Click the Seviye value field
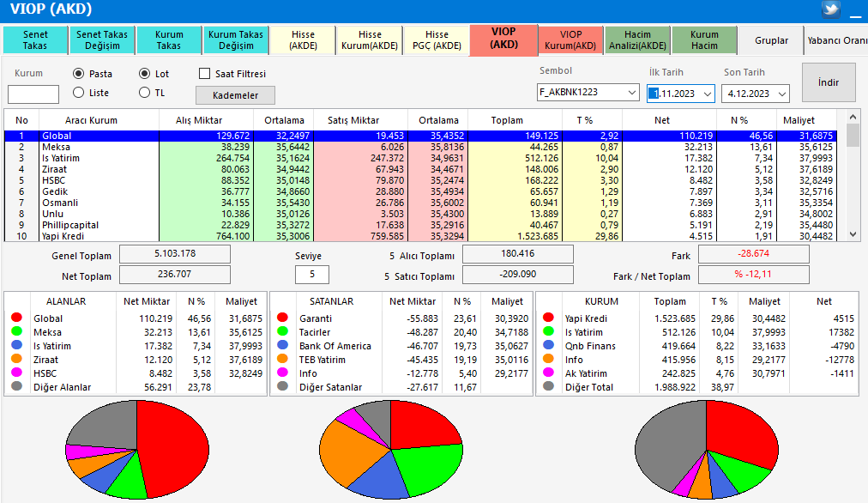This screenshot has height=503, width=868. (312, 274)
